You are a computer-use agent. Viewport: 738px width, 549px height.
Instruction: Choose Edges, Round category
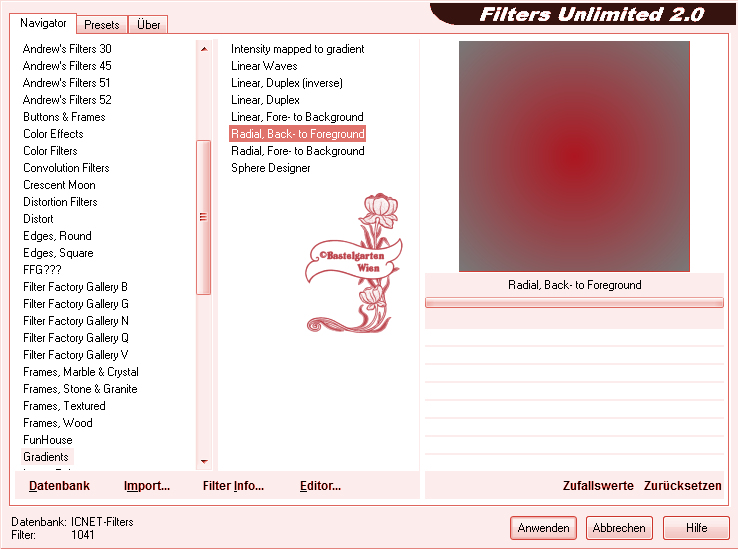(57, 236)
